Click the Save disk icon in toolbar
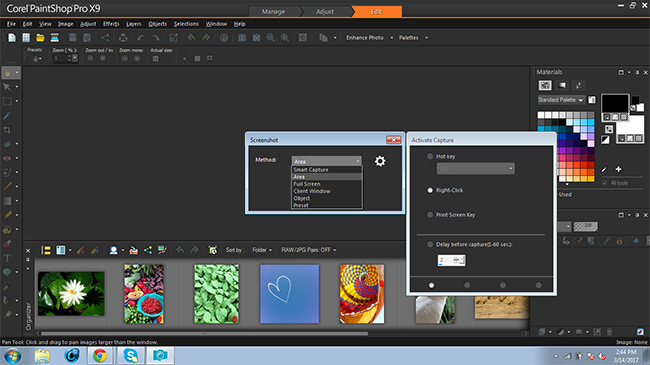 coord(73,38)
